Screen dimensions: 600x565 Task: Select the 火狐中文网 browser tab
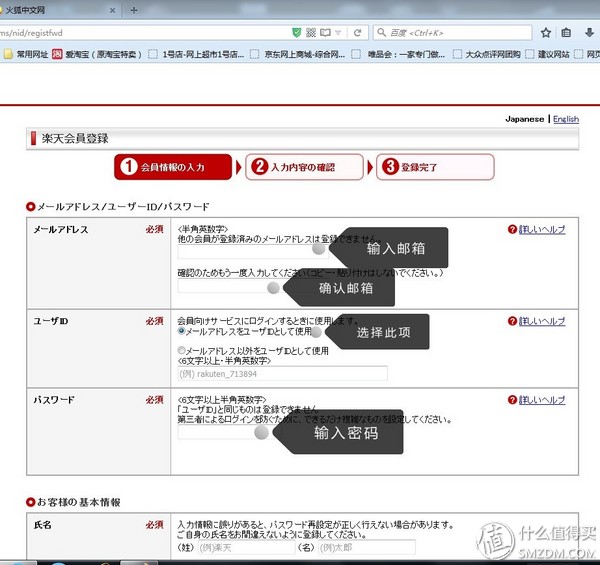(59, 10)
